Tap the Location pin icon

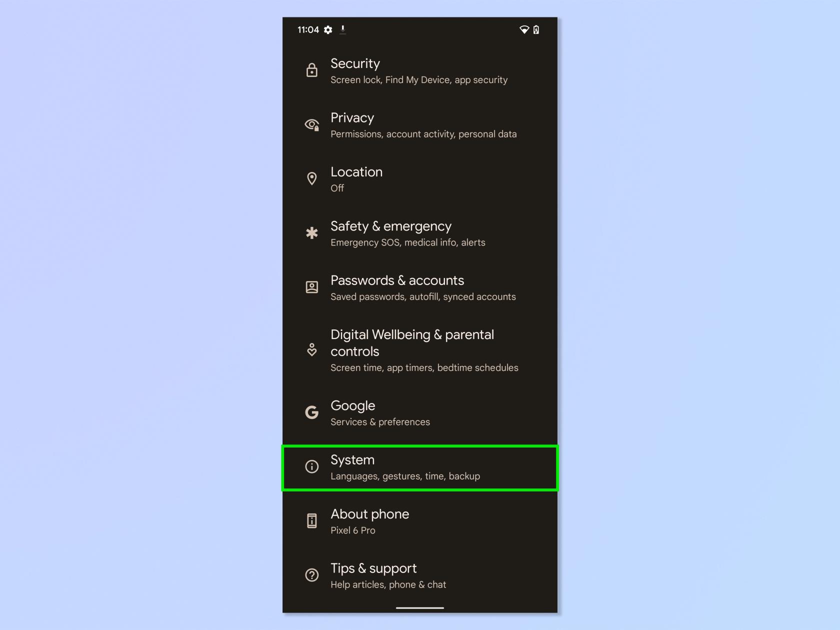tap(311, 179)
